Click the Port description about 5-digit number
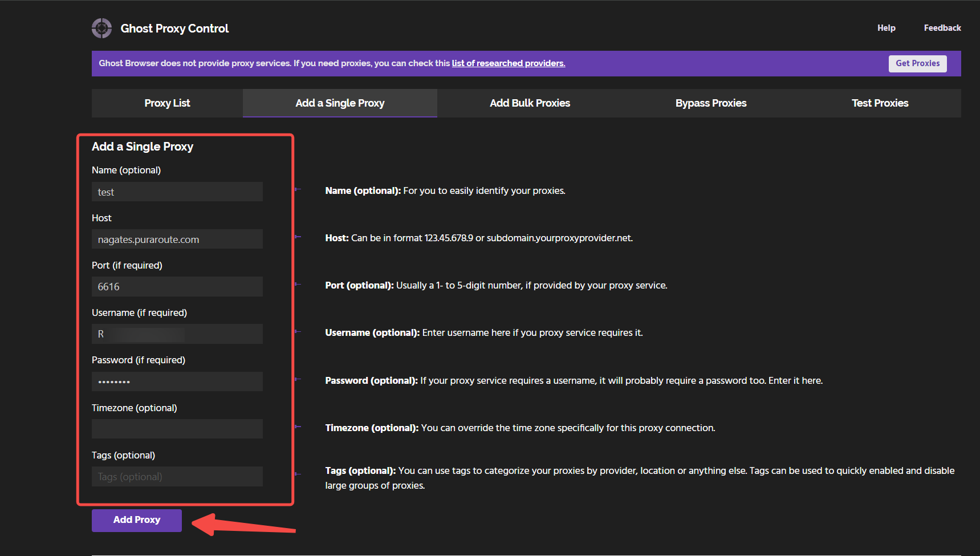This screenshot has height=556, width=980. click(496, 286)
